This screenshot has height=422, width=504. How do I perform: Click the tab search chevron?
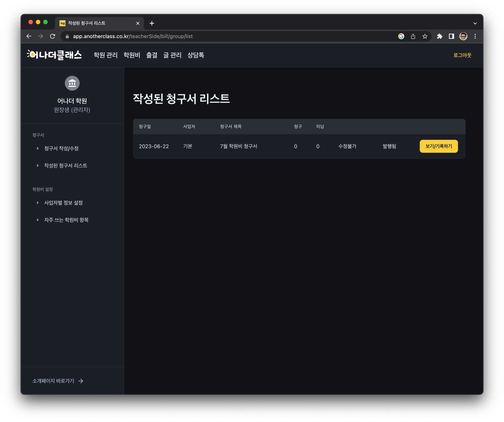click(x=475, y=23)
